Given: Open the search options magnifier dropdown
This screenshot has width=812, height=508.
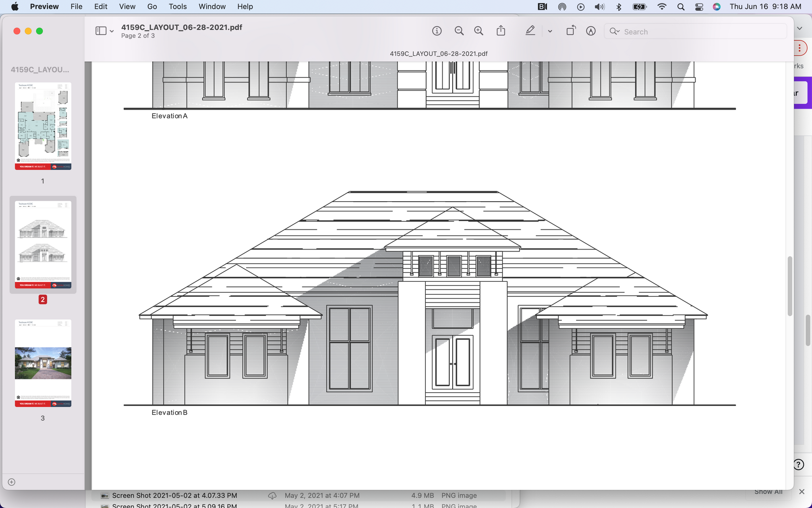Looking at the screenshot, I should 615,31.
